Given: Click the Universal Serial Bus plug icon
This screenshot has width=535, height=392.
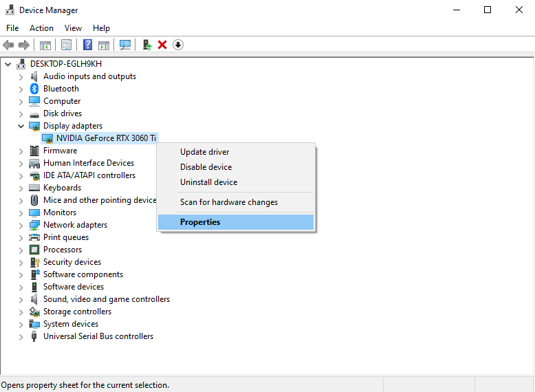Looking at the screenshot, I should tap(34, 336).
